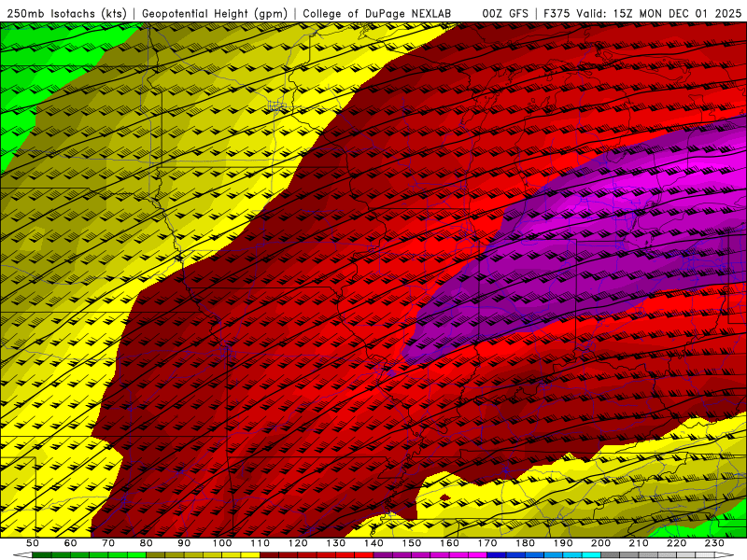Click the "Valid: 15Z MON DEC 01 2025" text
This screenshot has height=560, width=747.
tap(659, 13)
